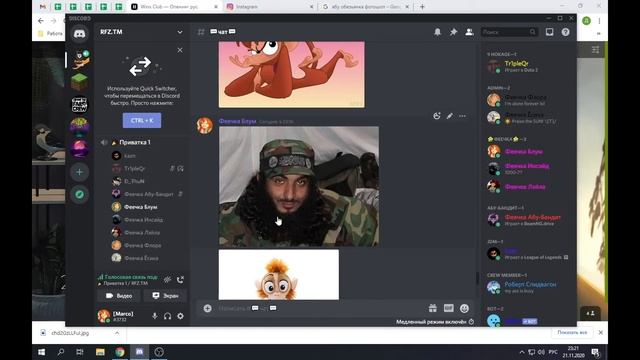640x360 pixels.
Task: Toggle headphones deafen in user panel
Action: click(167, 316)
